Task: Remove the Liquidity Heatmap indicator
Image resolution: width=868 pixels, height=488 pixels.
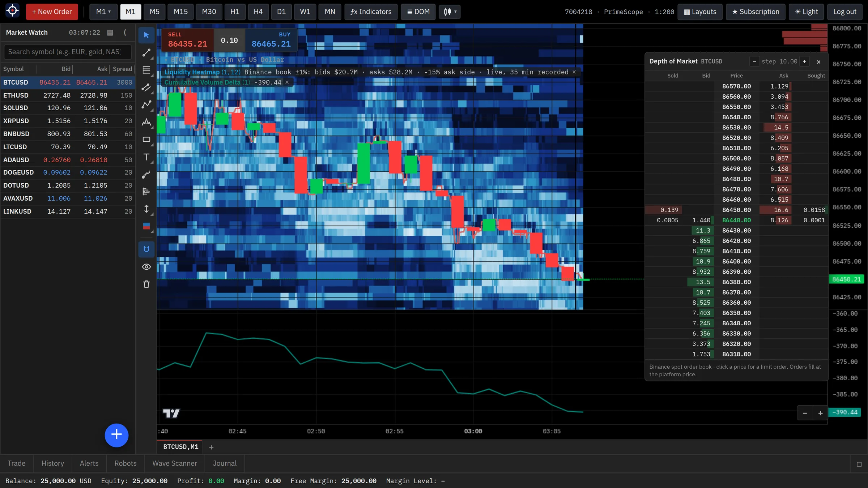Action: tap(574, 72)
